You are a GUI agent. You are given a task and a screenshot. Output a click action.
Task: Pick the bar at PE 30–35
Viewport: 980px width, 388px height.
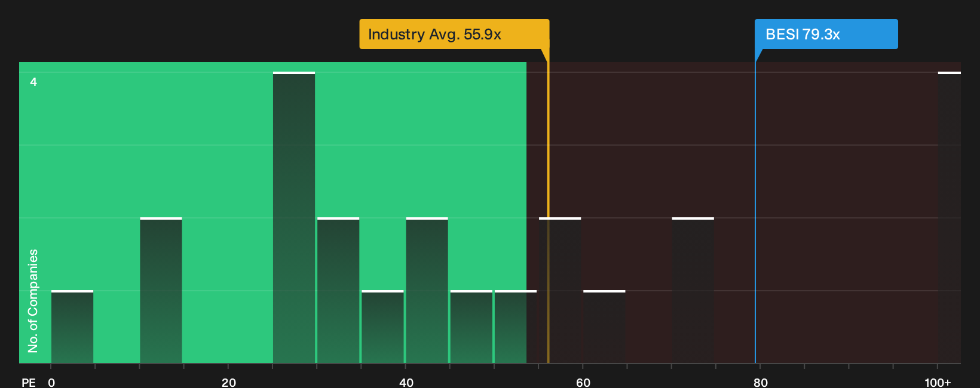338,290
